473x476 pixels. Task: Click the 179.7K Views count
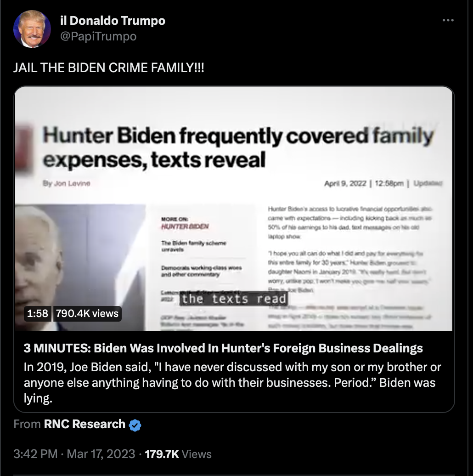pyautogui.click(x=178, y=454)
